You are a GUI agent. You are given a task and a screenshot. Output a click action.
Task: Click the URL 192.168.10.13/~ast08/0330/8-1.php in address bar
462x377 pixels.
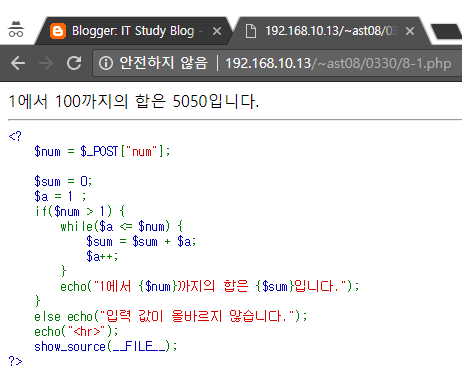(338, 63)
